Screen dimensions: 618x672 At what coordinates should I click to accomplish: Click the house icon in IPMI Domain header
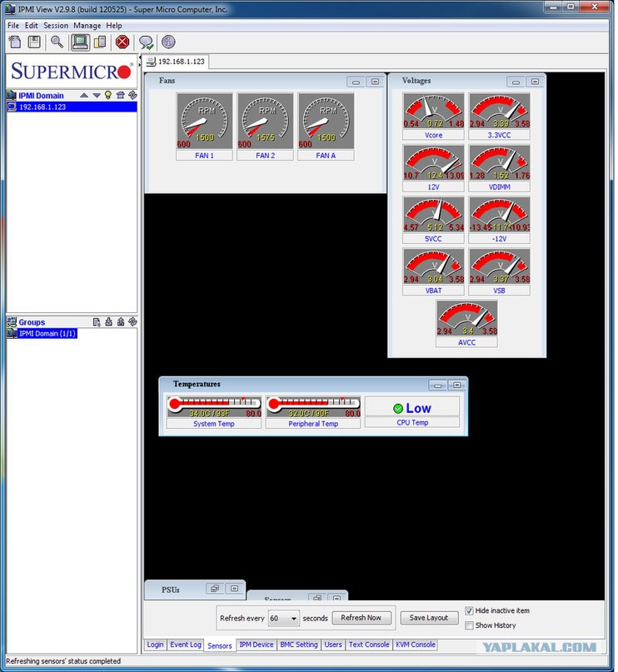[121, 95]
